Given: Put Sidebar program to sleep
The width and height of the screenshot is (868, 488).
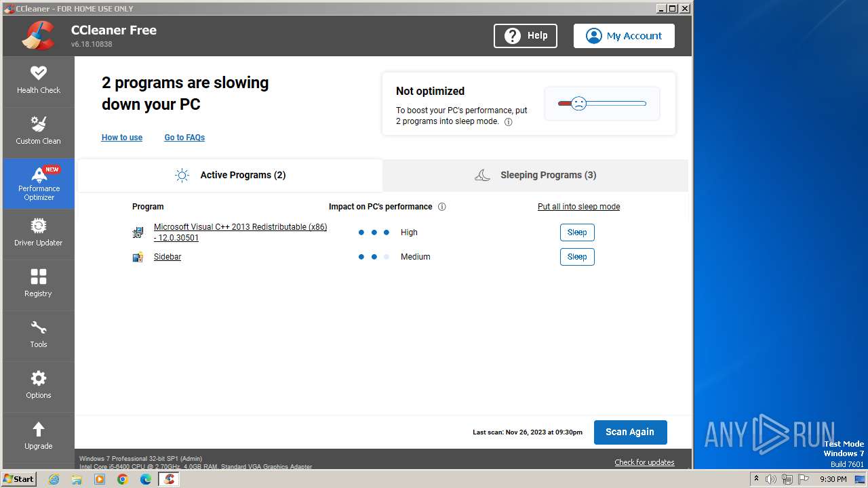Looking at the screenshot, I should (x=577, y=257).
